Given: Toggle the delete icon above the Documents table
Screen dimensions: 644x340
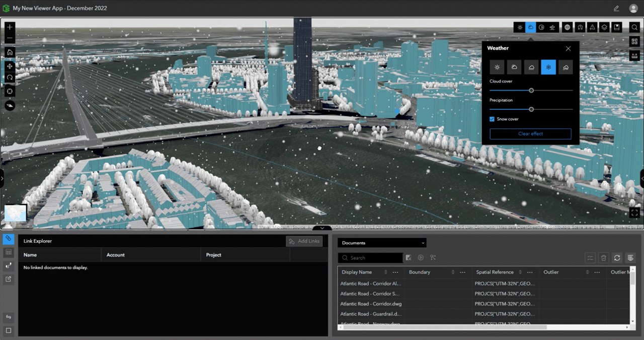Looking at the screenshot, I should (x=603, y=258).
